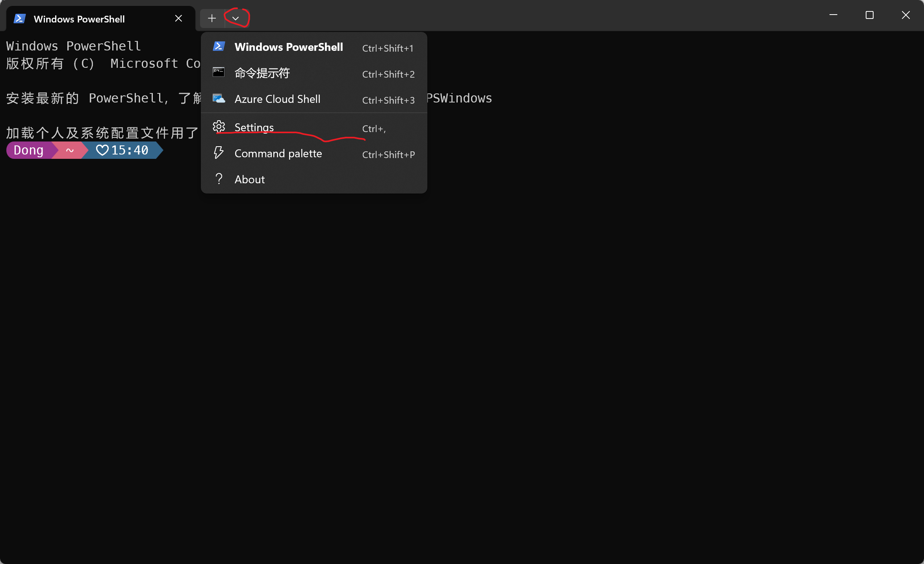Click the Command palette lightning icon
The width and height of the screenshot is (924, 564).
(x=219, y=153)
